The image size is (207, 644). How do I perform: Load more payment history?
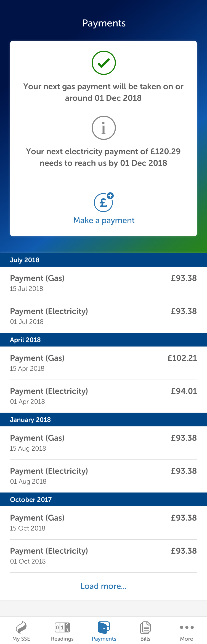104,586
